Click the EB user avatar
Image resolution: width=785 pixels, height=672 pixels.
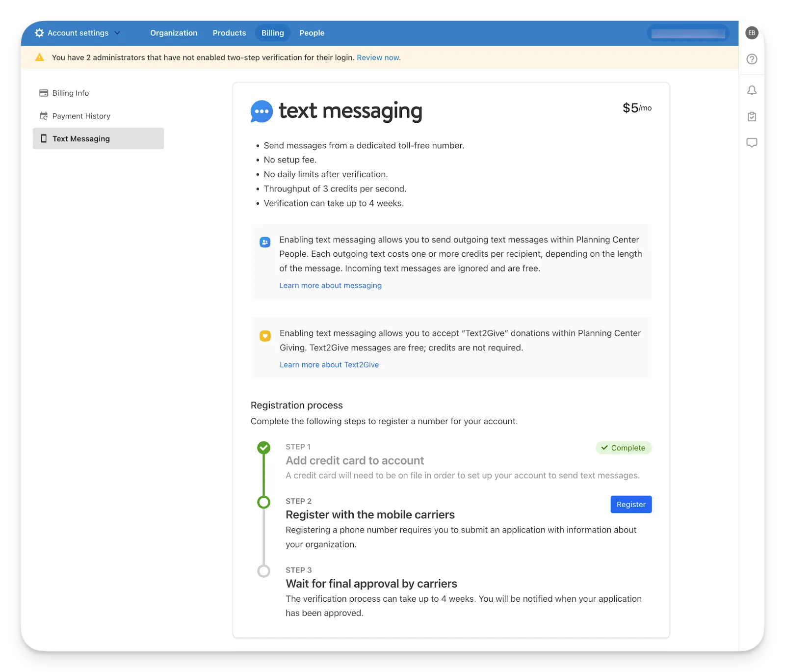tap(752, 33)
